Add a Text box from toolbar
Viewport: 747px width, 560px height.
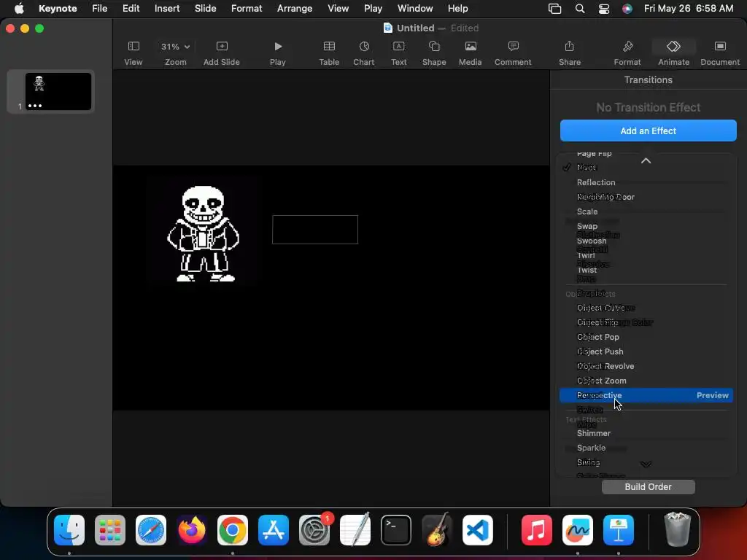[399, 52]
